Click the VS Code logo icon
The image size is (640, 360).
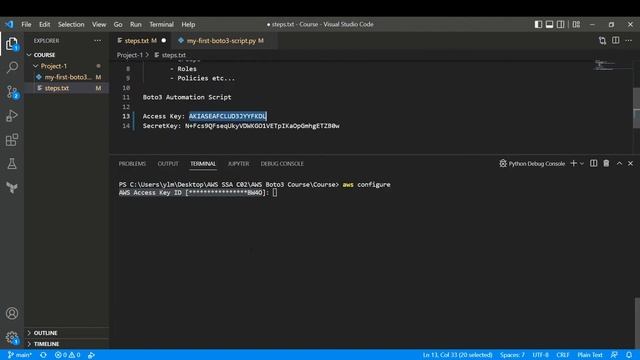point(9,24)
